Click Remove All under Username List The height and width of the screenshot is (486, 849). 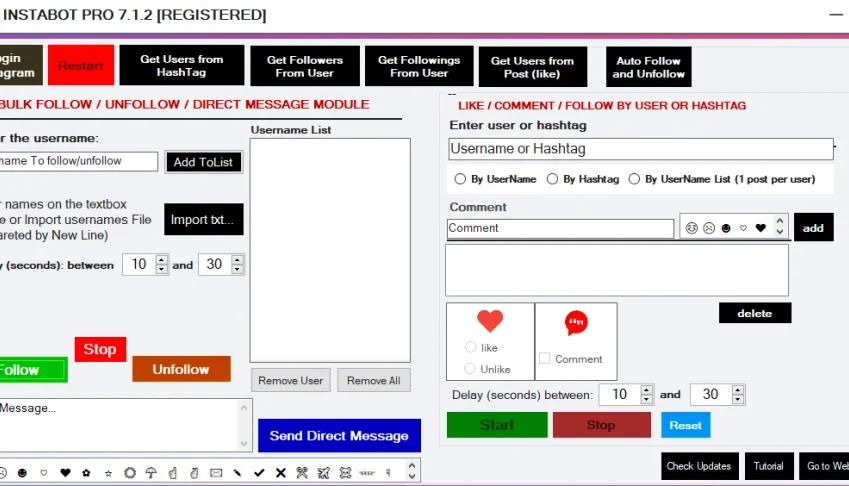[x=374, y=380]
